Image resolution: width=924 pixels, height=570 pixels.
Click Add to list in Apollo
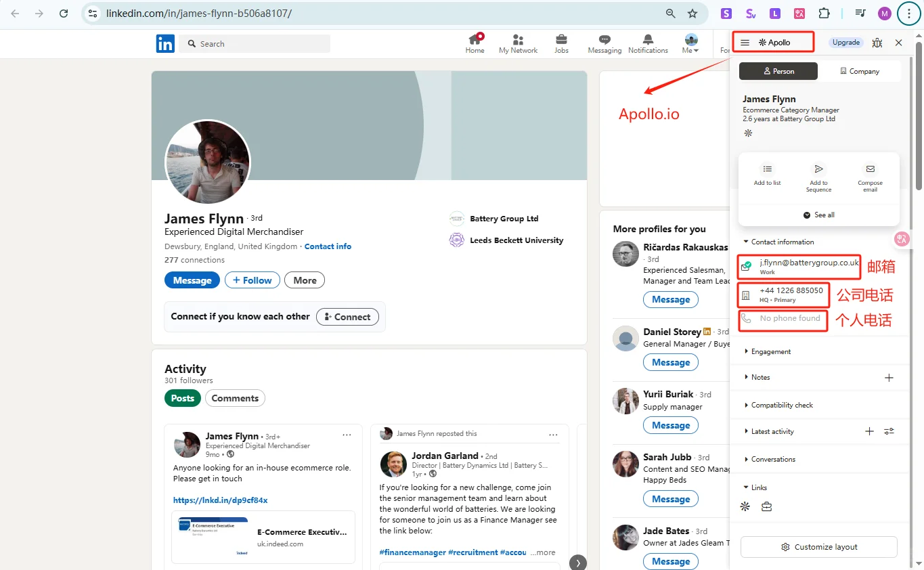[768, 174]
